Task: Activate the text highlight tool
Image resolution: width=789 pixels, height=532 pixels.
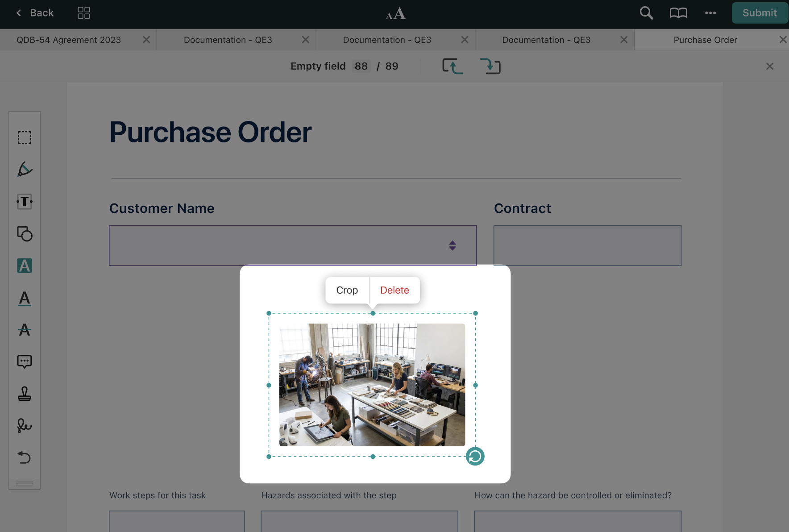Action: coord(25,266)
